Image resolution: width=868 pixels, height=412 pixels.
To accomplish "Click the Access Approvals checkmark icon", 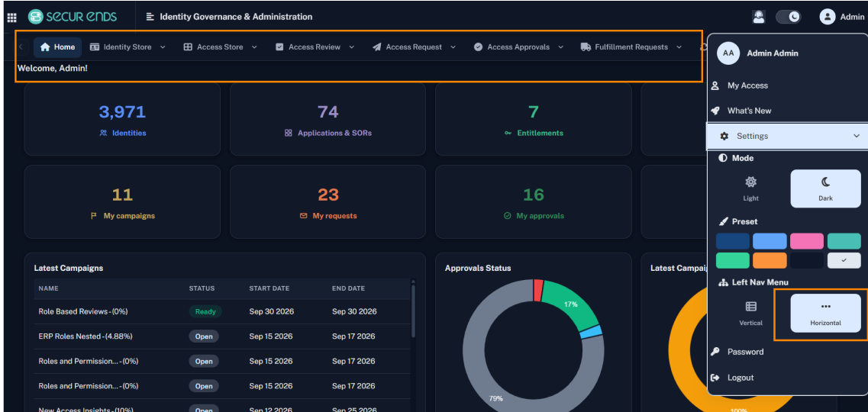I will [479, 47].
